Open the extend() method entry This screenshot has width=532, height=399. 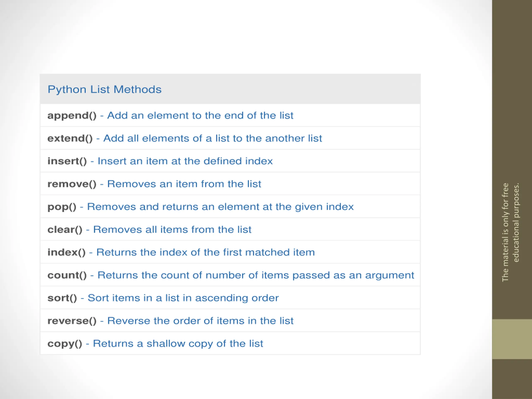pyautogui.click(x=230, y=138)
